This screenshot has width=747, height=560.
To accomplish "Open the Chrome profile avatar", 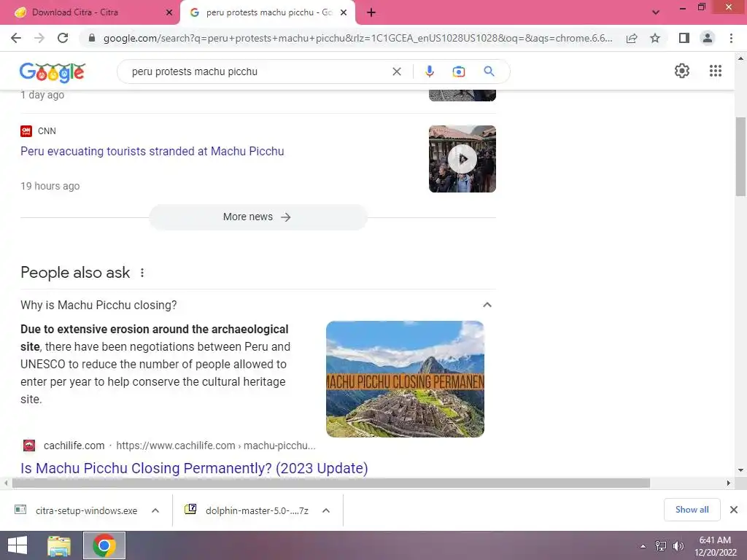I will pos(708,38).
